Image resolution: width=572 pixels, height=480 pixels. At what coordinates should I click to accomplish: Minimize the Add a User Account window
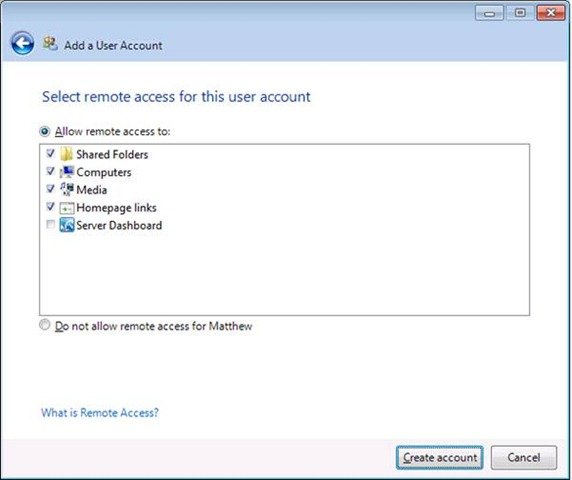(489, 13)
